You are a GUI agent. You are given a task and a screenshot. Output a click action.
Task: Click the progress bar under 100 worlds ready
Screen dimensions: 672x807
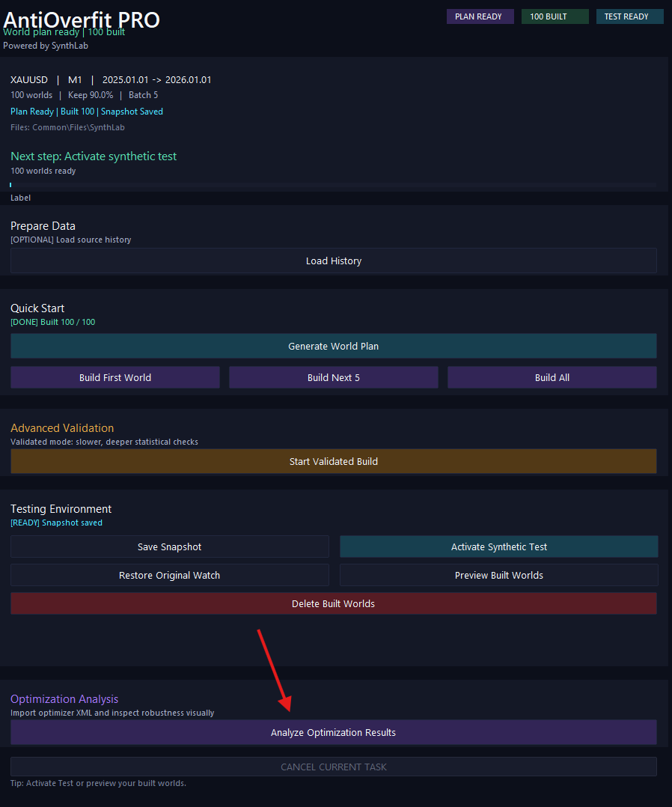[x=333, y=184]
